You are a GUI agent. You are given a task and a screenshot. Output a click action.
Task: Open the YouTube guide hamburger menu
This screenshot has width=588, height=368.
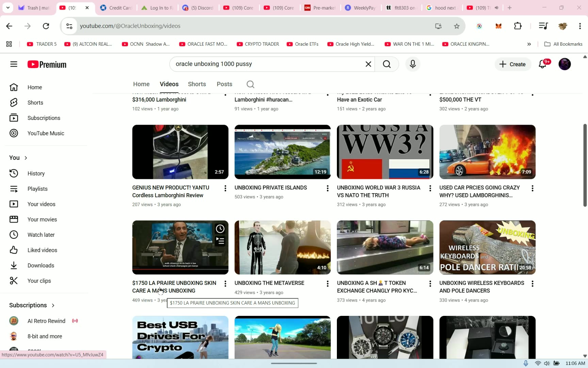click(14, 64)
